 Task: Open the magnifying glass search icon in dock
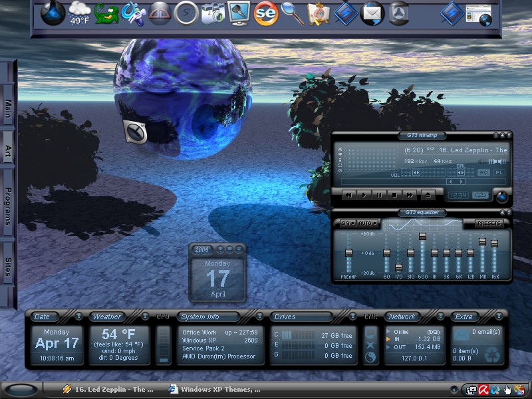(293, 13)
